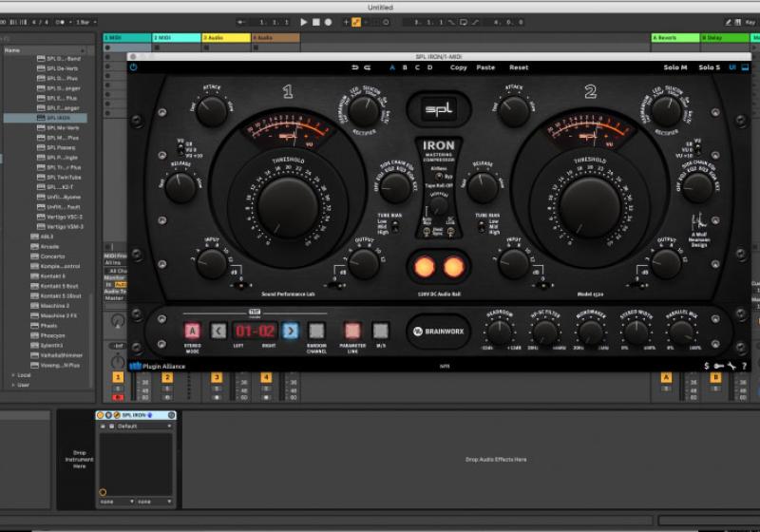The height and width of the screenshot is (532, 760).
Task: Click the blue display icon in plugin toolbar
Action: pyautogui.click(x=745, y=67)
